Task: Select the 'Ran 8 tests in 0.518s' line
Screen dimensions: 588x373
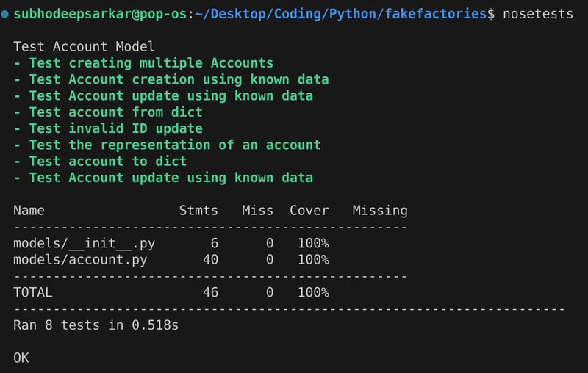Action: coord(96,325)
